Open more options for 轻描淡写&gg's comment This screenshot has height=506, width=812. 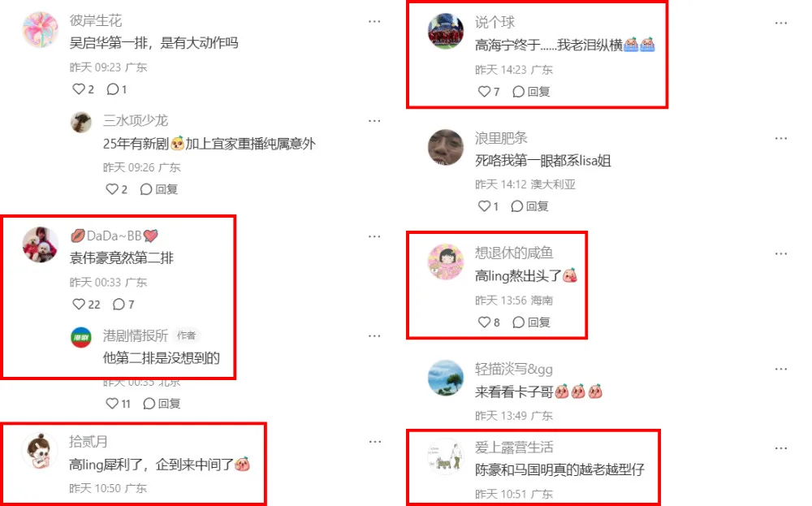pos(781,370)
